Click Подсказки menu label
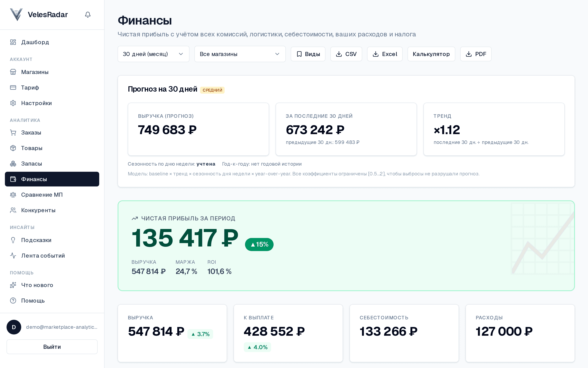Screen dimensions: 588x368 point(36,240)
